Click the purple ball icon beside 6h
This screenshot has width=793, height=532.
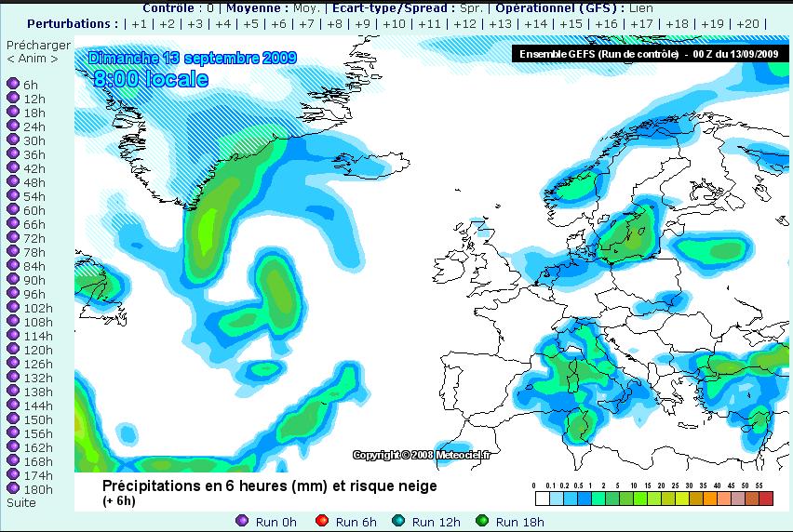point(13,85)
